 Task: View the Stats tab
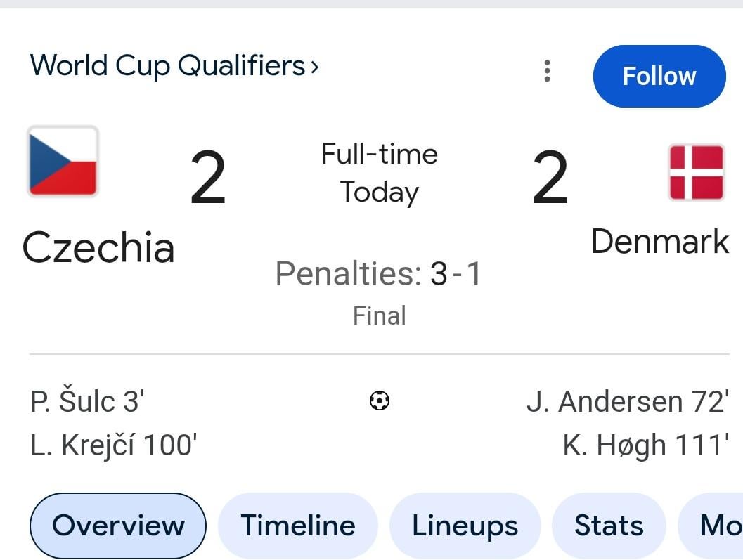pos(609,526)
